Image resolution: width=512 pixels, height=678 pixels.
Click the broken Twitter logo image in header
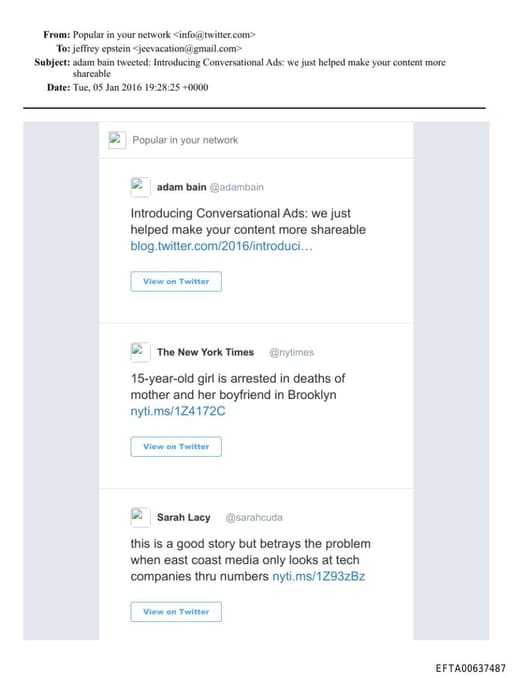117,140
